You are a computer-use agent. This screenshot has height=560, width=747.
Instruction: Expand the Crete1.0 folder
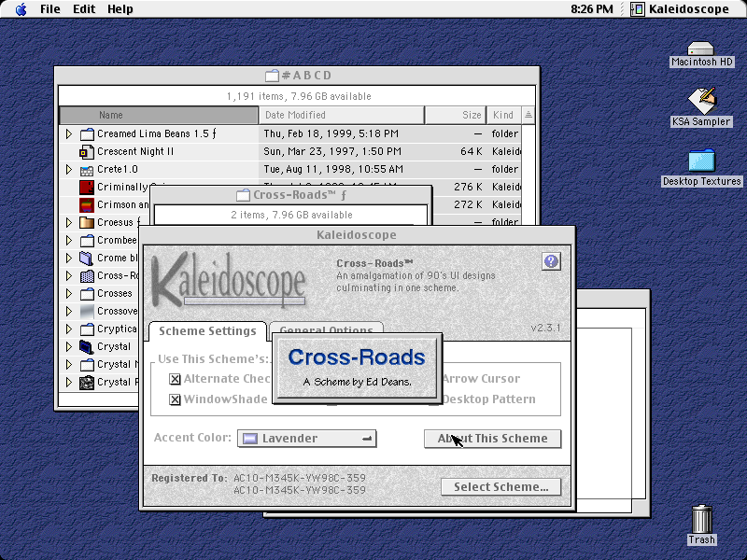tap(69, 170)
